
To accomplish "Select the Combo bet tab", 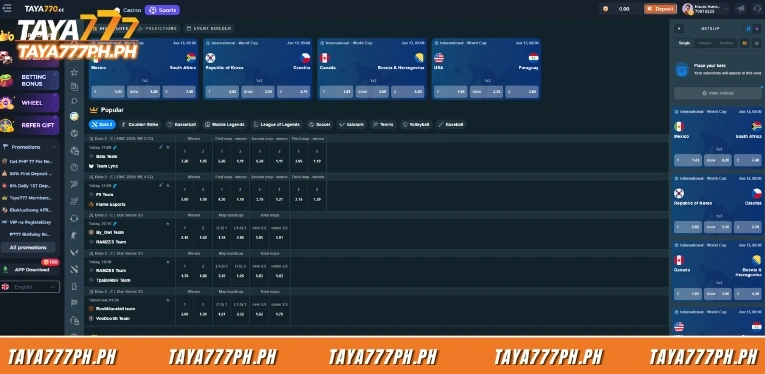I will point(705,43).
